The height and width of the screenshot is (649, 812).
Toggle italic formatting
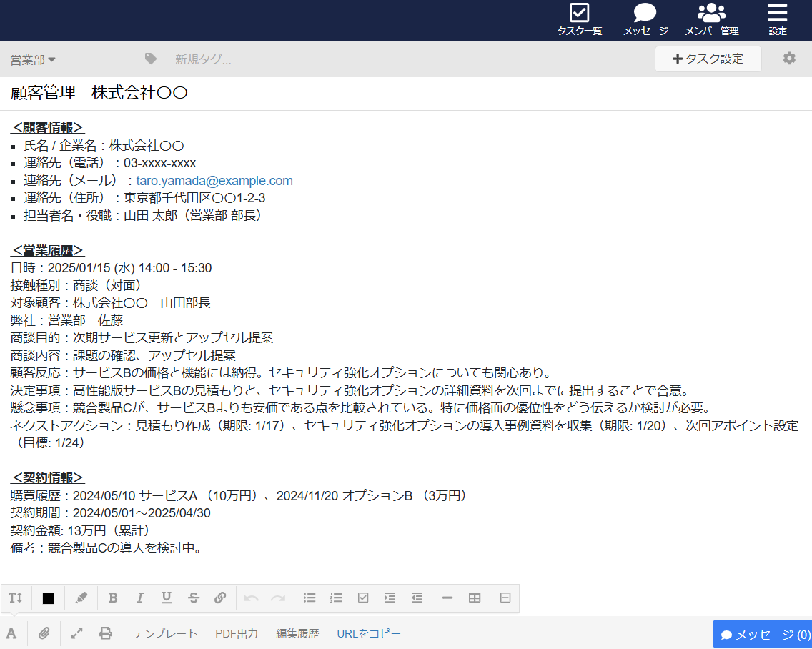139,598
